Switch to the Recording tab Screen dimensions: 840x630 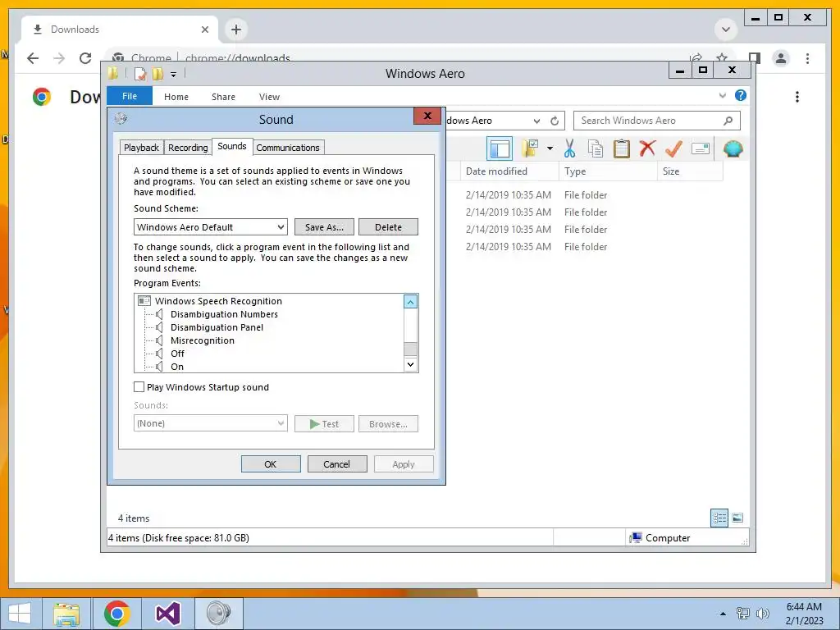(x=188, y=148)
